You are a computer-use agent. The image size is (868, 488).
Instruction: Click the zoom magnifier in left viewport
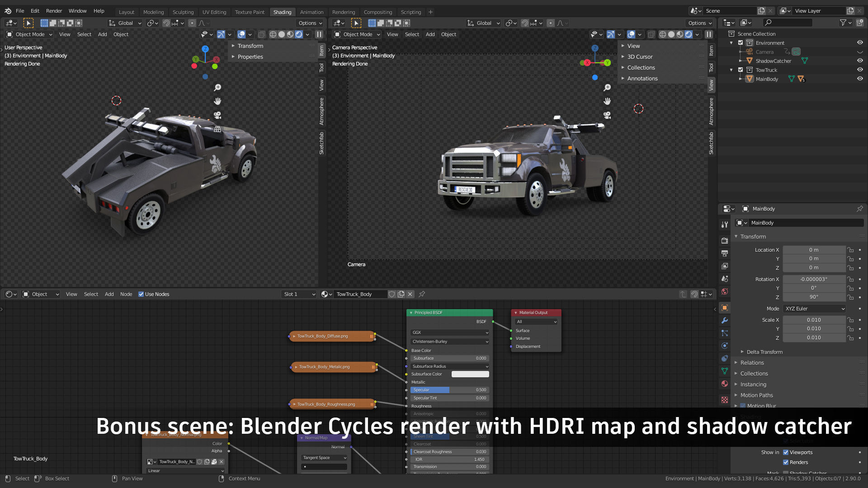[217, 88]
